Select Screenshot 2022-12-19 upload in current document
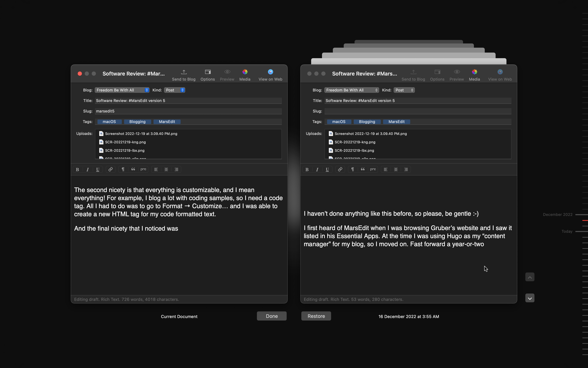This screenshot has height=368, width=588. tap(138, 134)
